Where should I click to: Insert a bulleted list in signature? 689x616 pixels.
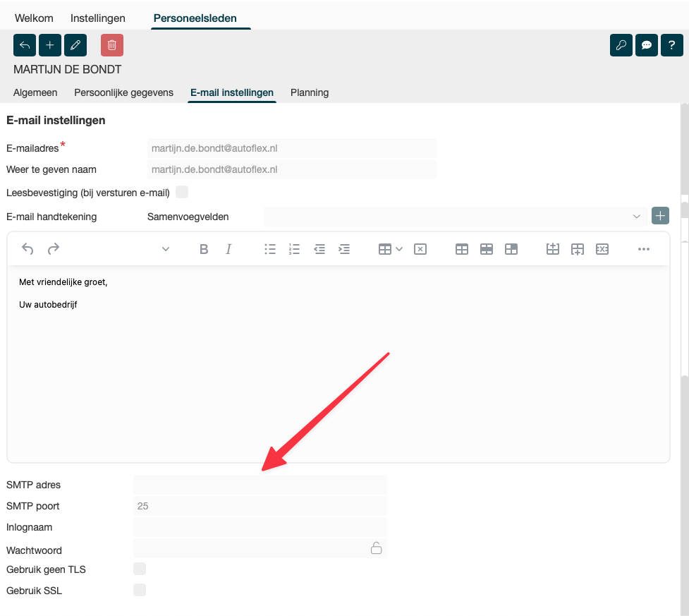270,249
